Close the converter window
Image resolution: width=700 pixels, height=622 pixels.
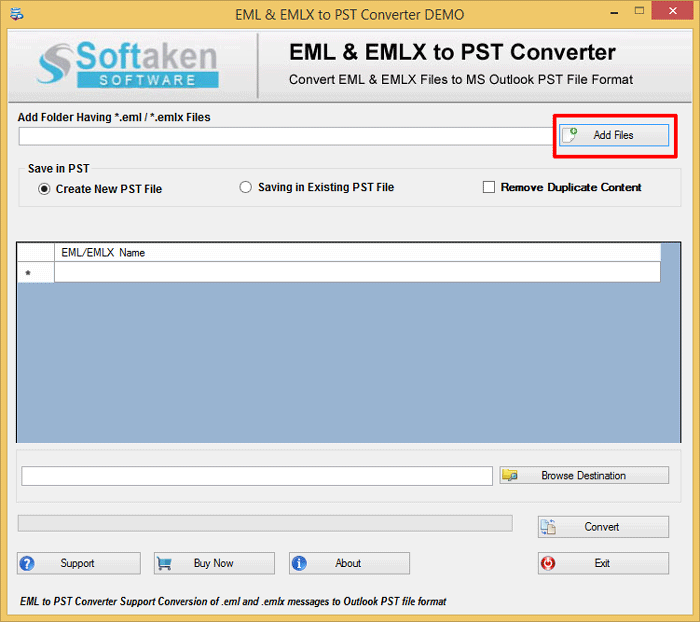tap(672, 11)
